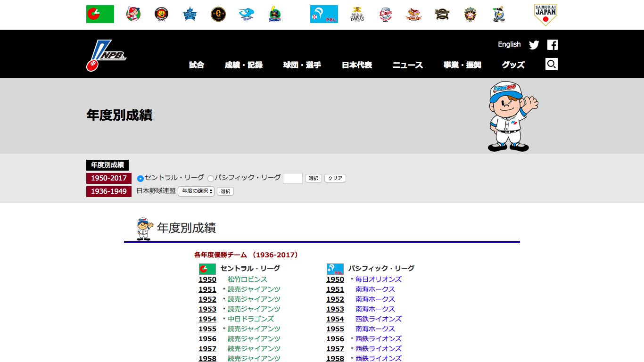Image resolution: width=644 pixels, height=362 pixels.
Task: Open the Rakuten Eagles team logo
Action: (414, 14)
